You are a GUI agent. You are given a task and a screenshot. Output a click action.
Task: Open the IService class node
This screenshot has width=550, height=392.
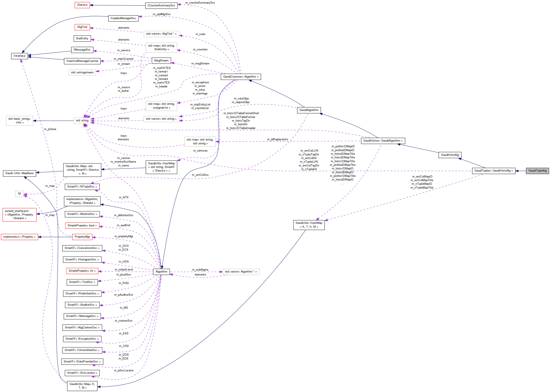pyautogui.click(x=82, y=5)
